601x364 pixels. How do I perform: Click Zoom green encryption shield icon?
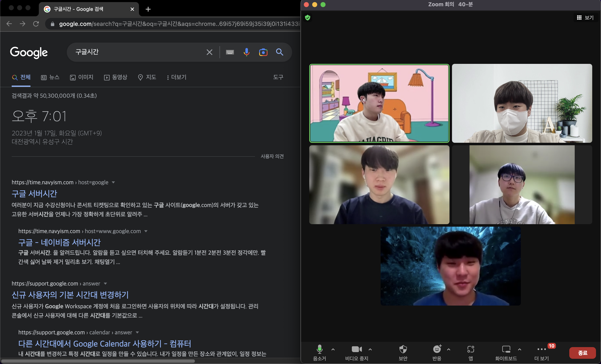308,18
